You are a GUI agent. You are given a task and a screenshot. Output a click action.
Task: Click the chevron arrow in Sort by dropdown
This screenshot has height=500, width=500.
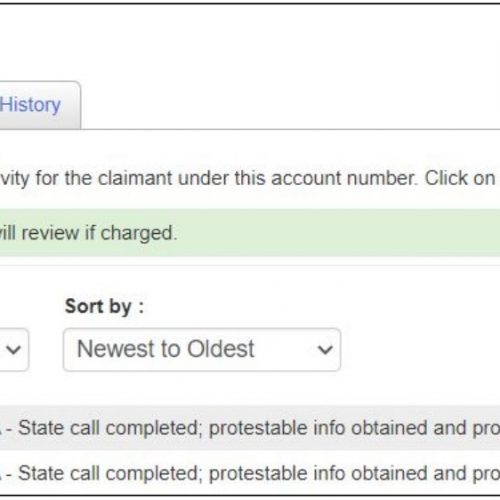(325, 350)
